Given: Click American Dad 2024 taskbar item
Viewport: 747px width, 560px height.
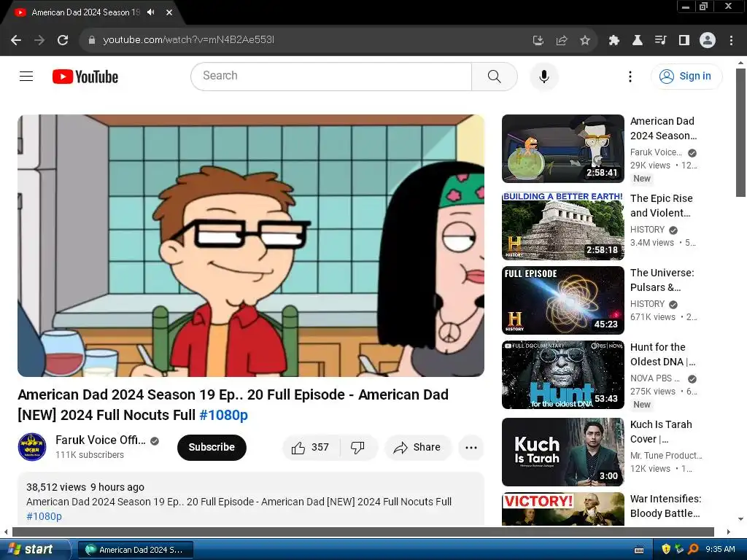Looking at the screenshot, I should (135, 550).
